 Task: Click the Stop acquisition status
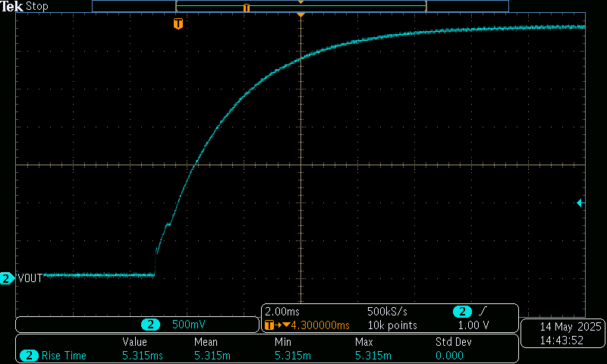pos(36,6)
